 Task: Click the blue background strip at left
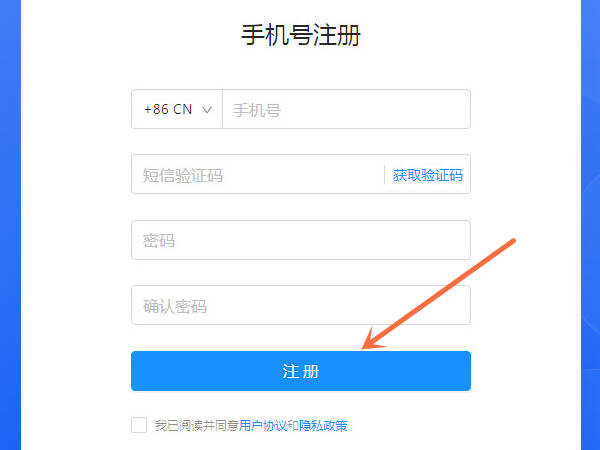click(x=10, y=225)
